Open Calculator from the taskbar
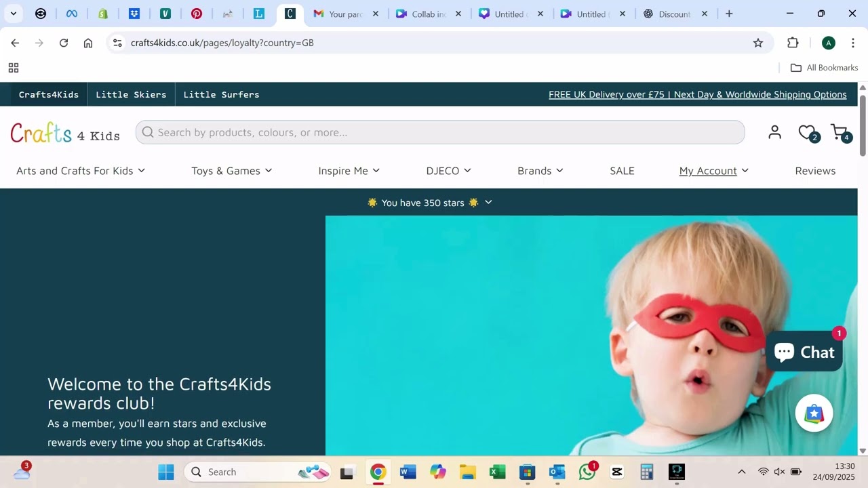Screen dimensions: 868x488 point(647,472)
